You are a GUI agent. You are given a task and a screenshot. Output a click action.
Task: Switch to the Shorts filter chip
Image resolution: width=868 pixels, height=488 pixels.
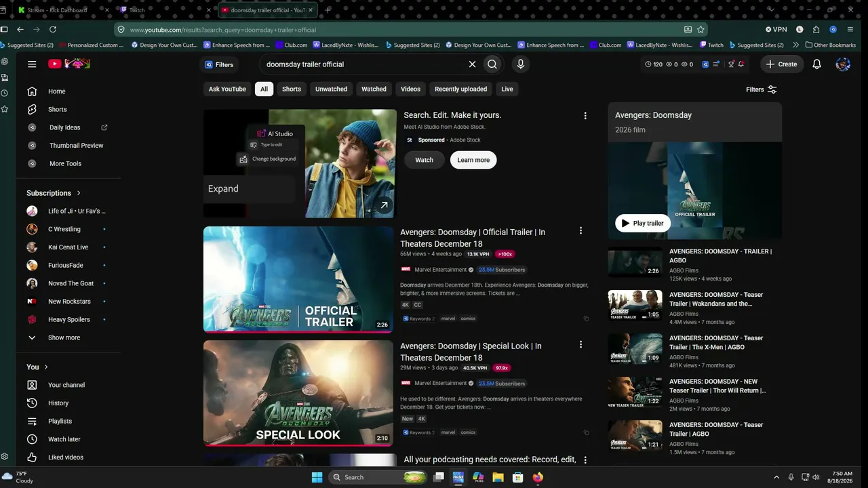click(292, 89)
